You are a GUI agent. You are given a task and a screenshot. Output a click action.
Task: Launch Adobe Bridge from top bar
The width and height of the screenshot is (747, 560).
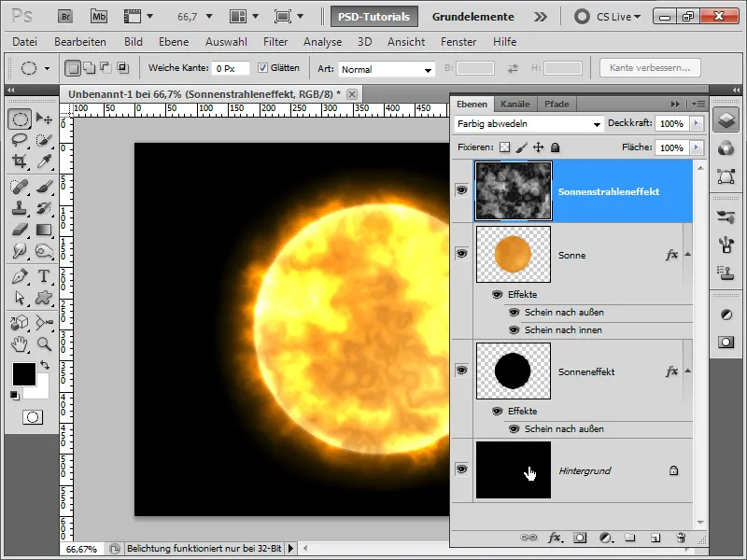(65, 17)
